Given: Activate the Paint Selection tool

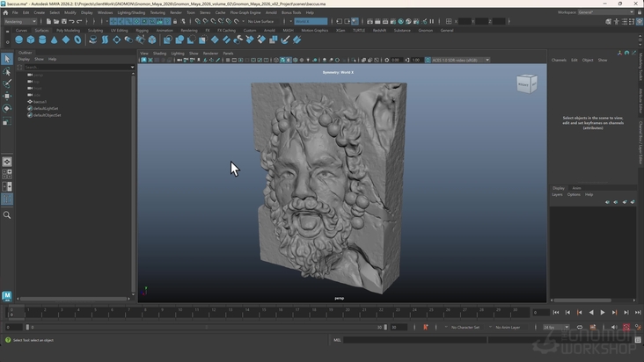Looking at the screenshot, I should coord(7,83).
